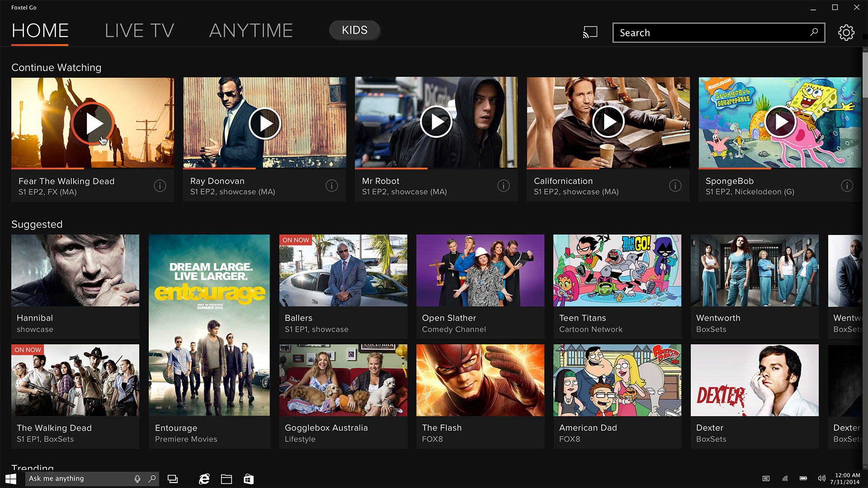Image resolution: width=868 pixels, height=488 pixels.
Task: Open File Explorer from taskbar
Action: coord(226,479)
